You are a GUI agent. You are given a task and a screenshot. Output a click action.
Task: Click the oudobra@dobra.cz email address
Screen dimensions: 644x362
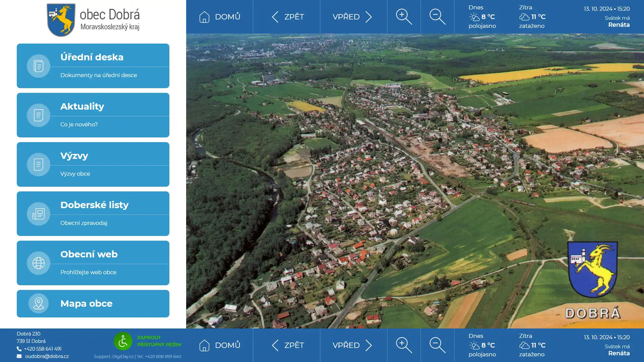pyautogui.click(x=47, y=356)
